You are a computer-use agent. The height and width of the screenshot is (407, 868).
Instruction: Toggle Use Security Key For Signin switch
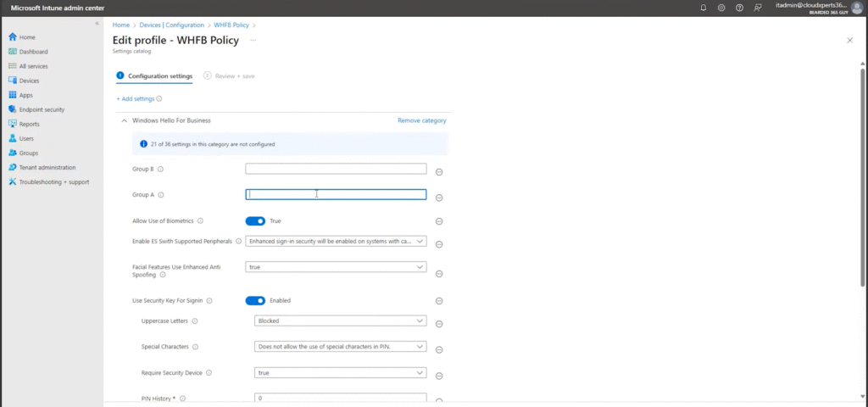(255, 301)
